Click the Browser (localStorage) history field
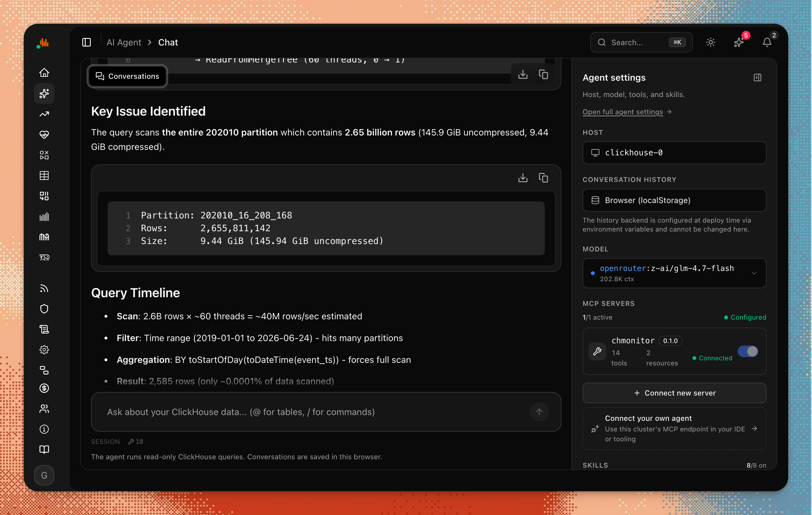812x515 pixels. 675,200
